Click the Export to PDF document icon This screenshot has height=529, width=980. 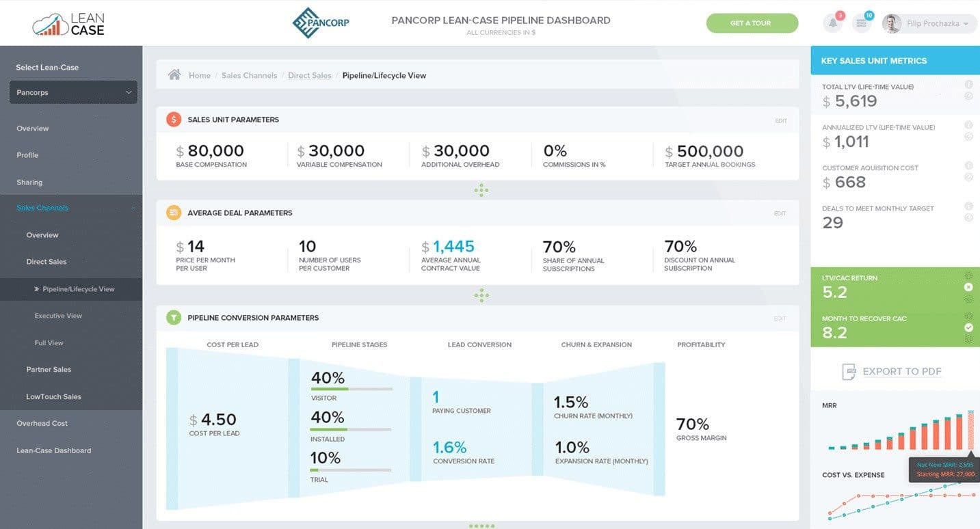point(849,371)
